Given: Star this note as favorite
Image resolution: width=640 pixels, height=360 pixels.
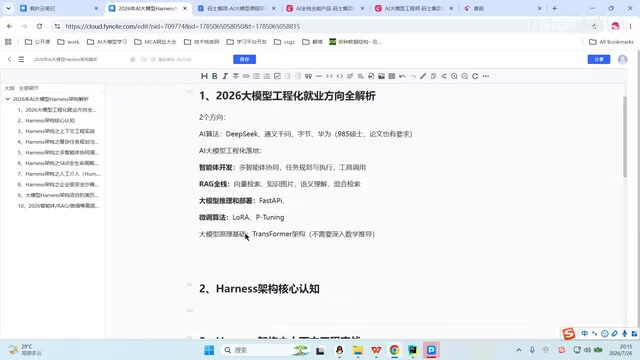Looking at the screenshot, I should (x=133, y=60).
